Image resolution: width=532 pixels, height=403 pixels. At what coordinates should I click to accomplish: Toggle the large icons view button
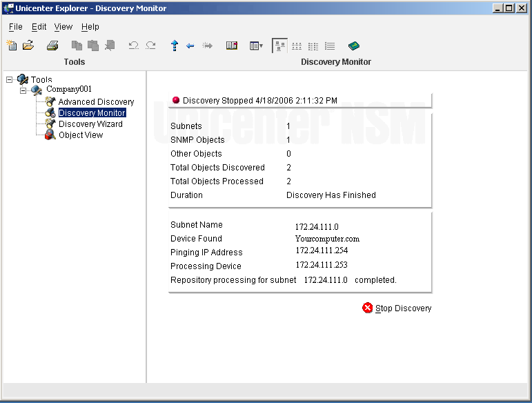click(x=279, y=46)
